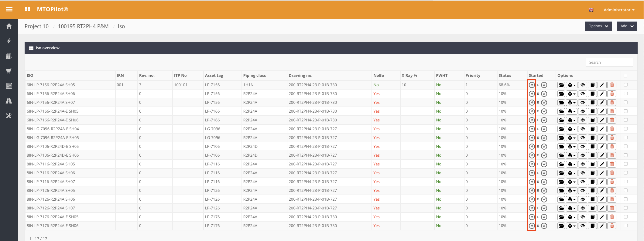Click the Search input field
The height and width of the screenshot is (241, 644).
click(609, 63)
